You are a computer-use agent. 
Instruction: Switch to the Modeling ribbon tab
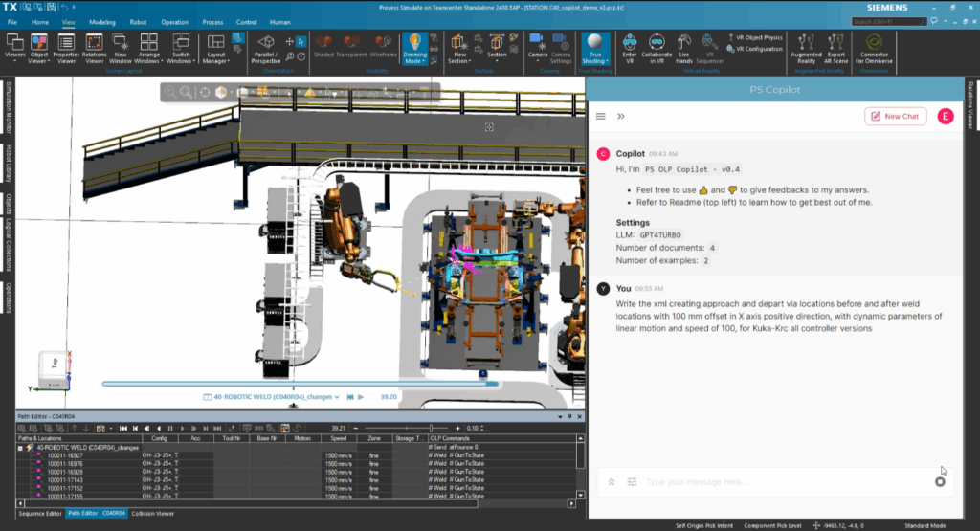coord(101,22)
